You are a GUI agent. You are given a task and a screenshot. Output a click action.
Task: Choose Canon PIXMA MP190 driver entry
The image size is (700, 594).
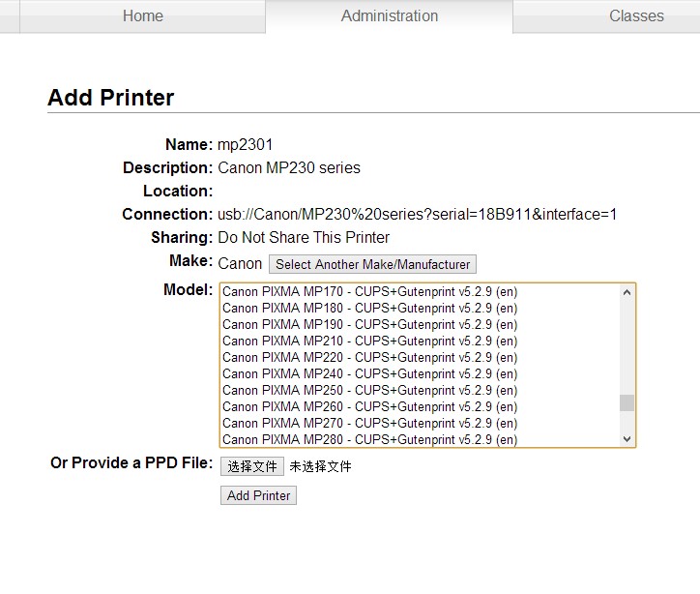pyautogui.click(x=420, y=325)
